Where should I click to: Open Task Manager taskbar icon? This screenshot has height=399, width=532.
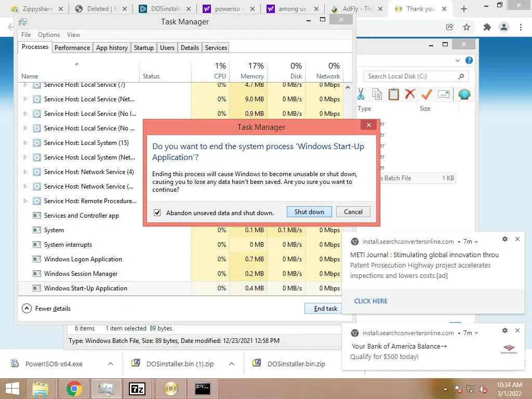pos(106,389)
